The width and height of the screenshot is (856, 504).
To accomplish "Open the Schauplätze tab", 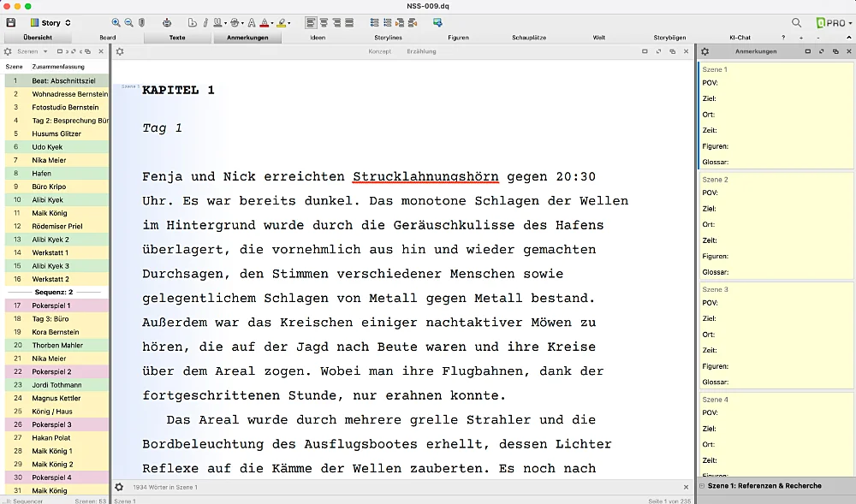I will [x=529, y=38].
